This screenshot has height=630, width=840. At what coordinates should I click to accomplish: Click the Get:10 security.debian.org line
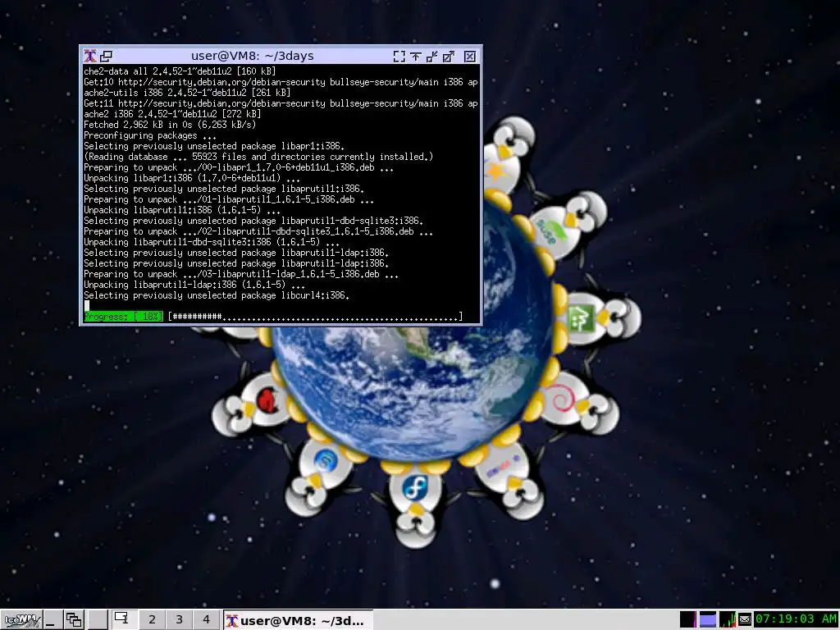point(281,82)
